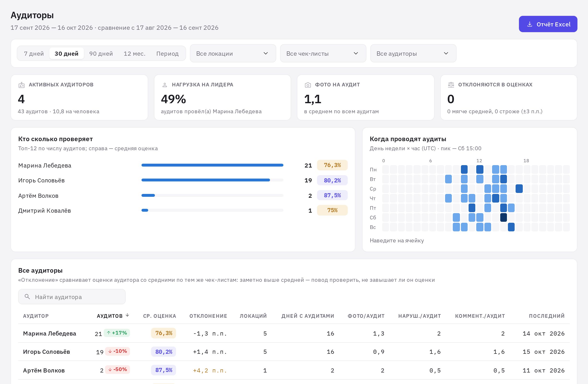Click the -50% change badge for Артём Волков
This screenshot has width=588, height=384.
(x=117, y=369)
